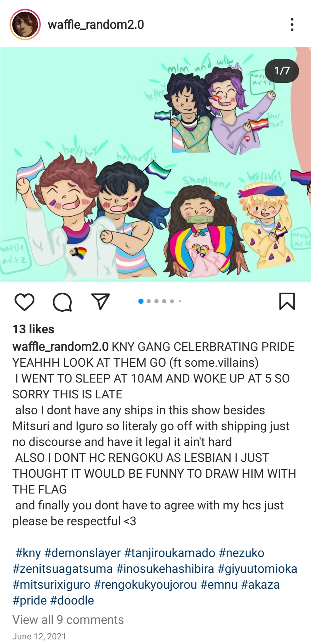Viewport: 311px width, 644px height.
Task: Open the #zenitsuagatsuma hashtag
Action: point(62,569)
